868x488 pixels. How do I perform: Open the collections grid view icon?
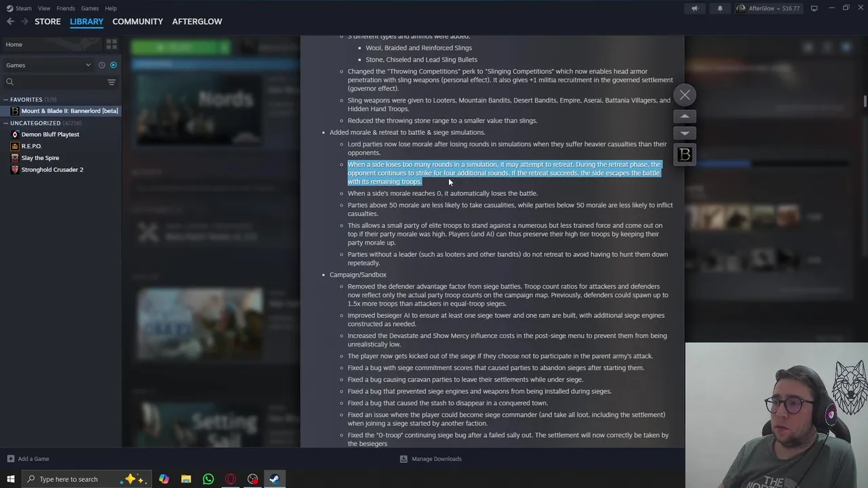tap(112, 44)
